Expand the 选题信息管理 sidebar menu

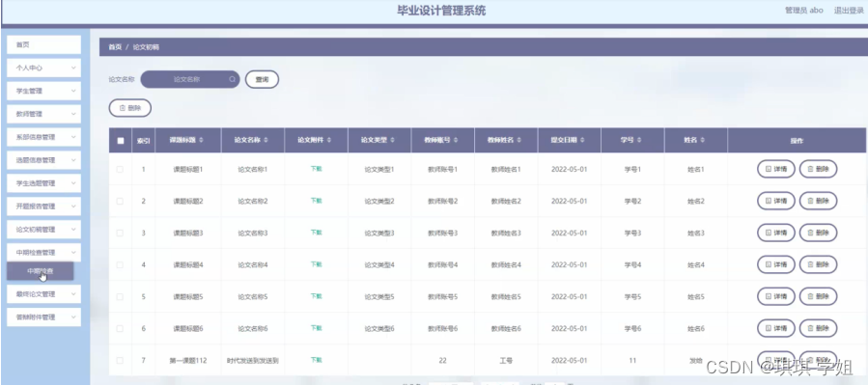pyautogui.click(x=43, y=160)
